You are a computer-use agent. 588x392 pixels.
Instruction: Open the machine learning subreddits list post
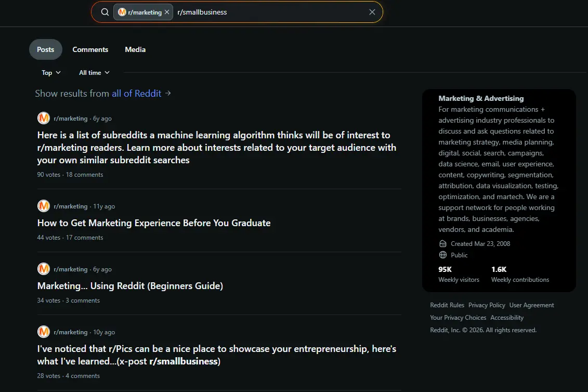[x=217, y=148]
